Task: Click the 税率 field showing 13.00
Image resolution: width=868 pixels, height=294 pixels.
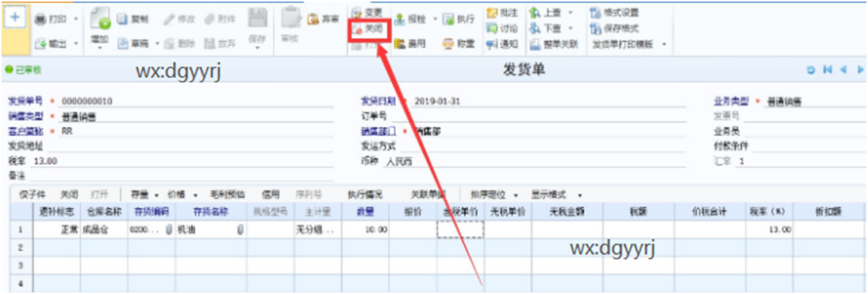Action: pos(182,161)
